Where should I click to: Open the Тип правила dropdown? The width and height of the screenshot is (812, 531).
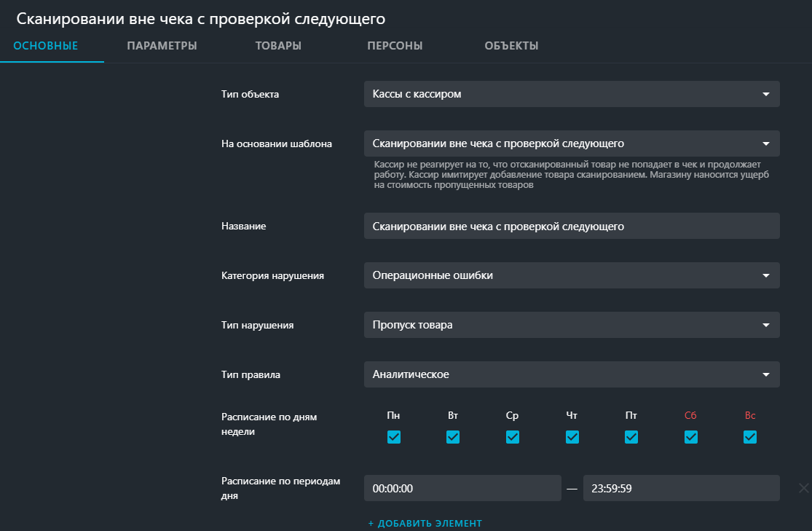(x=572, y=374)
